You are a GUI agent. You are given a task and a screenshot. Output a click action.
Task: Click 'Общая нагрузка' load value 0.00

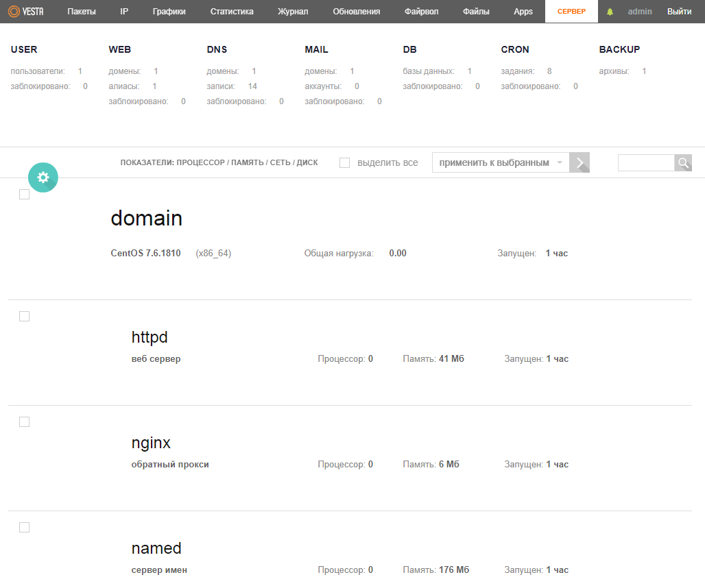[398, 254]
